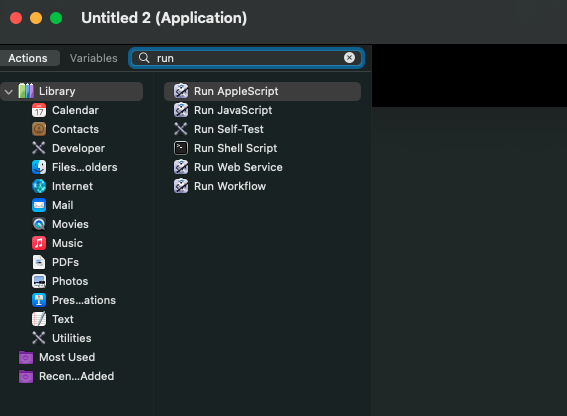Select the Mail category icon
Image resolution: width=567 pixels, height=416 pixels.
[x=39, y=205]
